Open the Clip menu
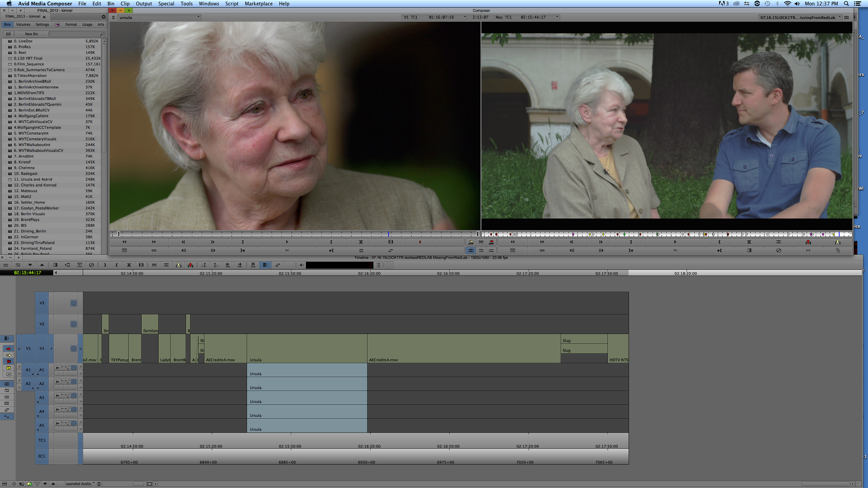Viewport: 868px width, 488px height. pyautogui.click(x=125, y=3)
